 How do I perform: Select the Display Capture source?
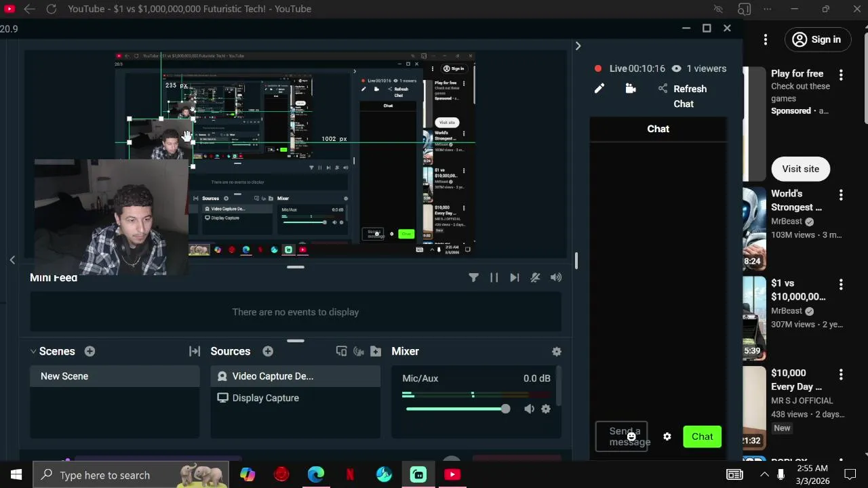296,398
